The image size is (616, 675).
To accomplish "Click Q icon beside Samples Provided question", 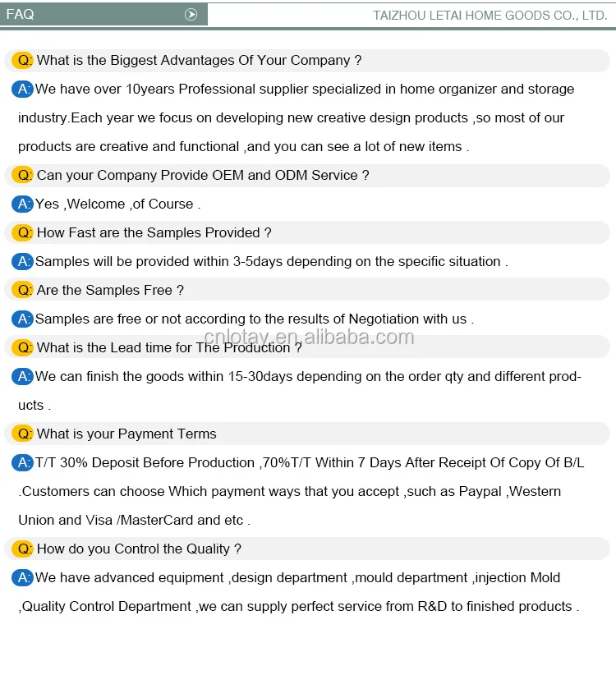I will pyautogui.click(x=23, y=232).
